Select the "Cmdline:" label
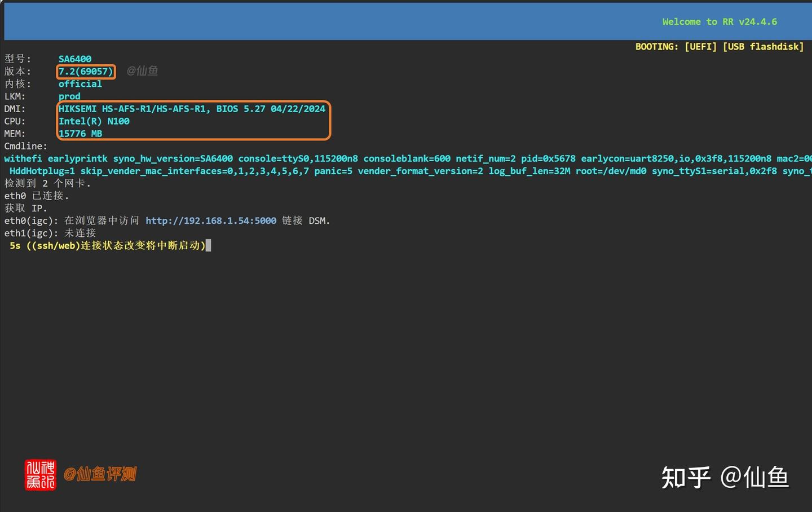 pos(26,146)
